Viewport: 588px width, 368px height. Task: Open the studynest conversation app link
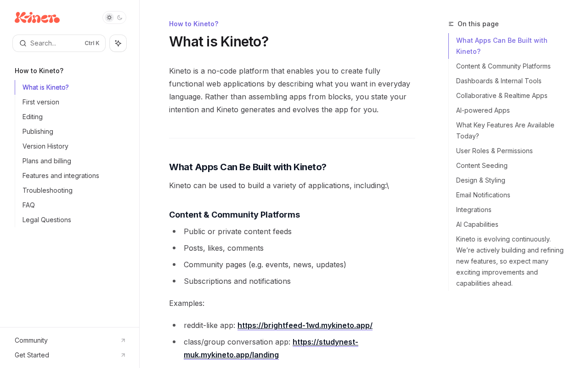(325, 342)
